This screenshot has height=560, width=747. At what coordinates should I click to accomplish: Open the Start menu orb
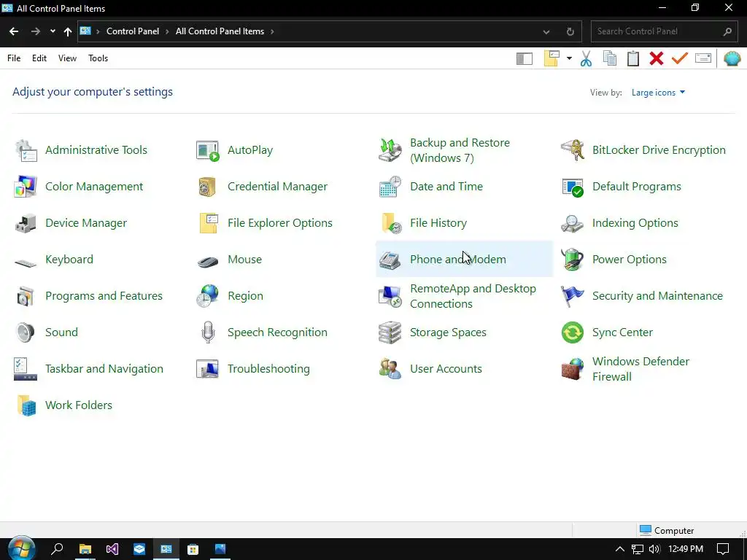pyautogui.click(x=21, y=549)
